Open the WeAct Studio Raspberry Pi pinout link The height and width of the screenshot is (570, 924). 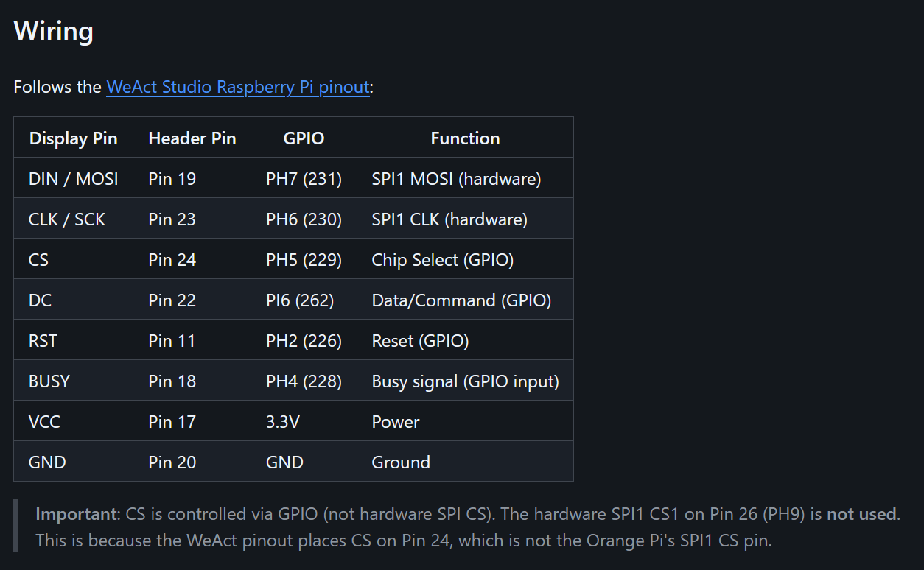pyautogui.click(x=237, y=87)
